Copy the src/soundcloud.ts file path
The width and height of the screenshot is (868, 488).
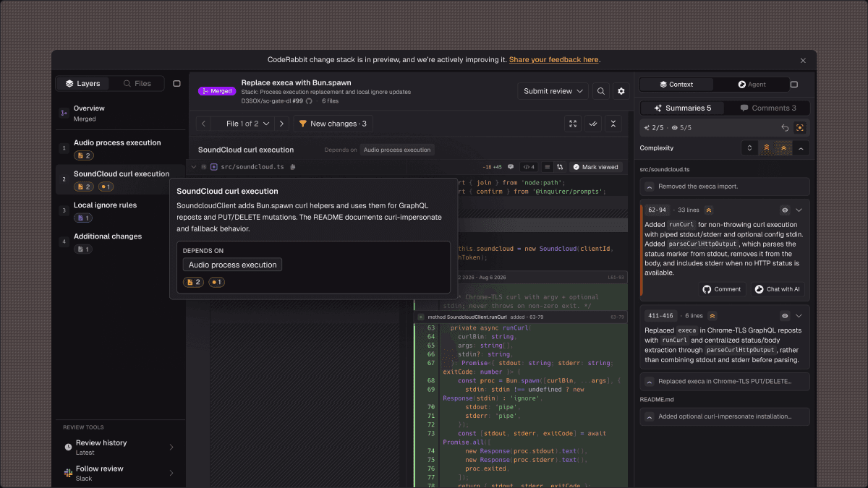coord(293,167)
